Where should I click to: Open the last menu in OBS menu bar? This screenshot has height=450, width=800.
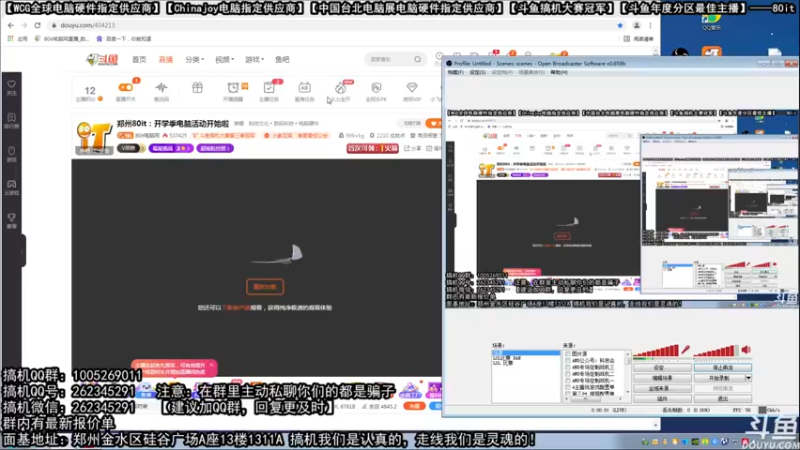click(559, 72)
